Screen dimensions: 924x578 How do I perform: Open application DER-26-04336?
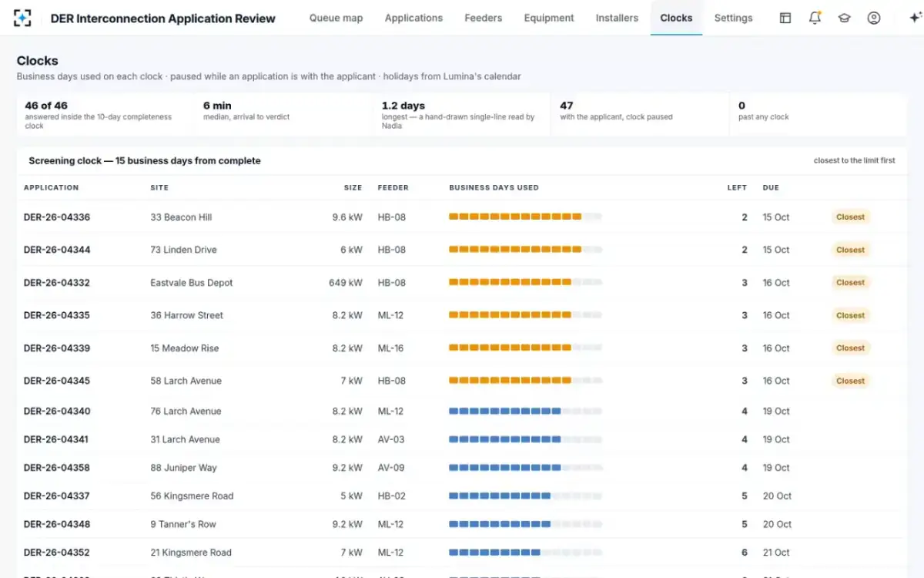click(57, 217)
